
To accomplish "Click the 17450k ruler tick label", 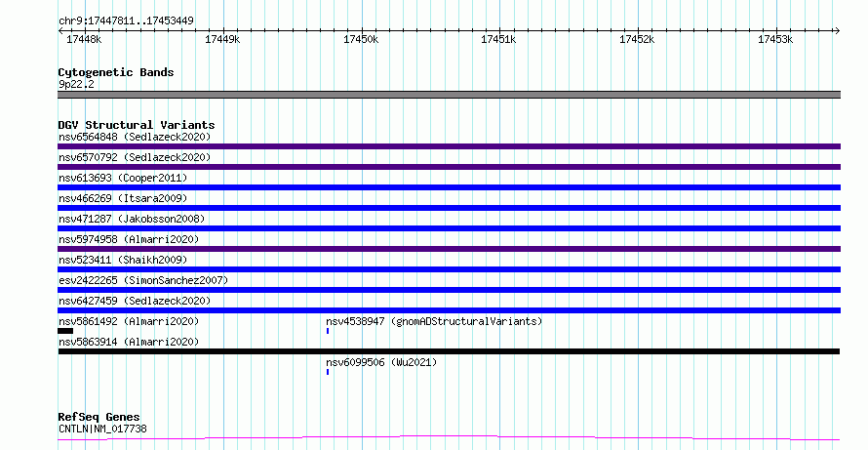I will pyautogui.click(x=361, y=39).
